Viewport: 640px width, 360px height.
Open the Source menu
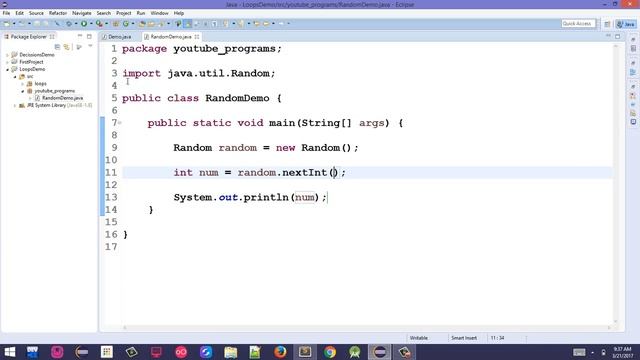[36, 13]
